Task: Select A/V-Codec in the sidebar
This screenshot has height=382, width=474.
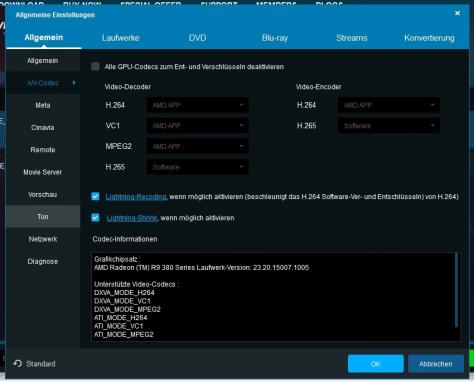Action: coord(43,83)
